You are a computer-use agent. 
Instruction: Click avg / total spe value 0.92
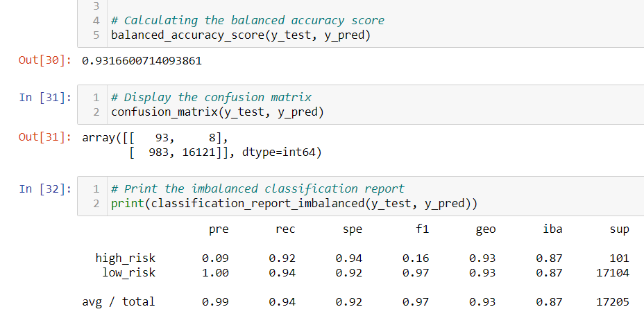click(348, 302)
